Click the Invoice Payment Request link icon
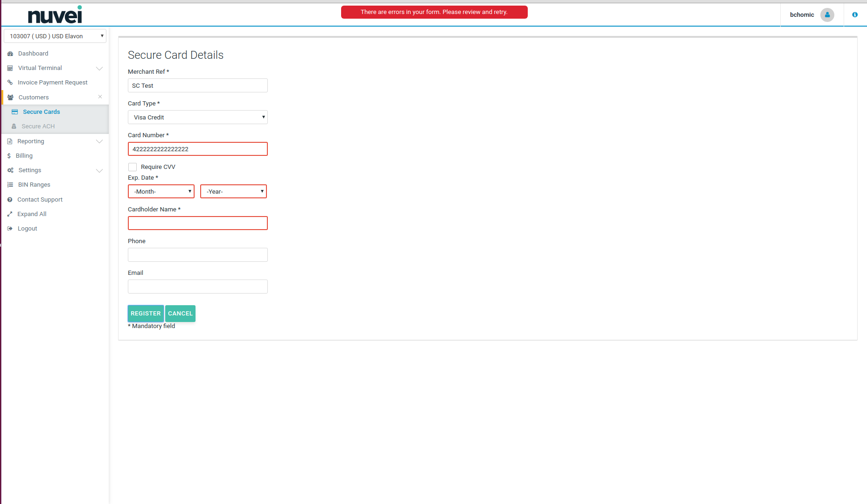This screenshot has height=504, width=867. pos(10,83)
